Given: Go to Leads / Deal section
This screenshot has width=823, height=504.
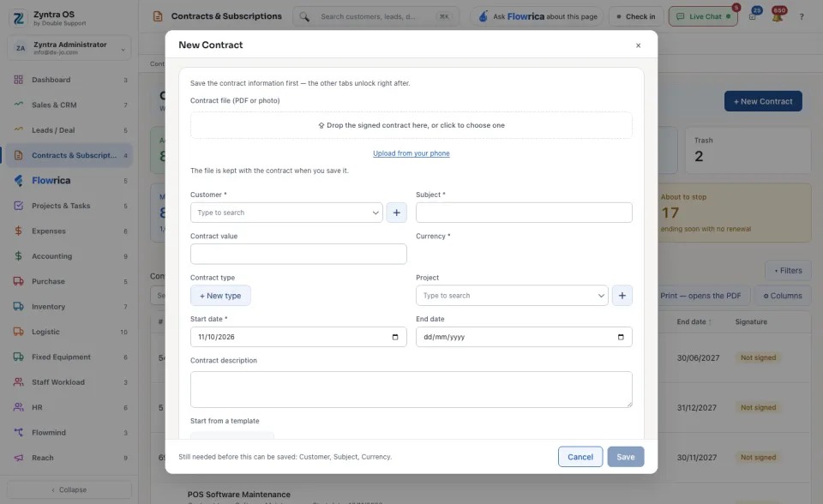Looking at the screenshot, I should tap(69, 130).
